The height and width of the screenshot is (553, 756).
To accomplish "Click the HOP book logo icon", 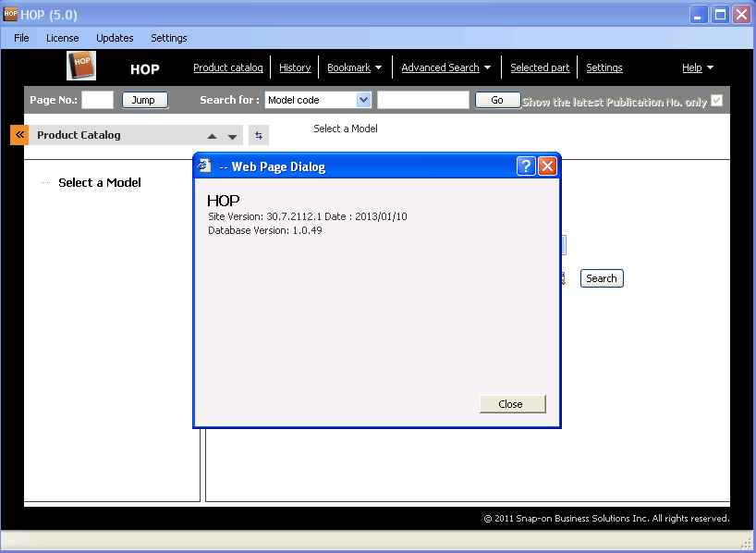I will click(81, 67).
